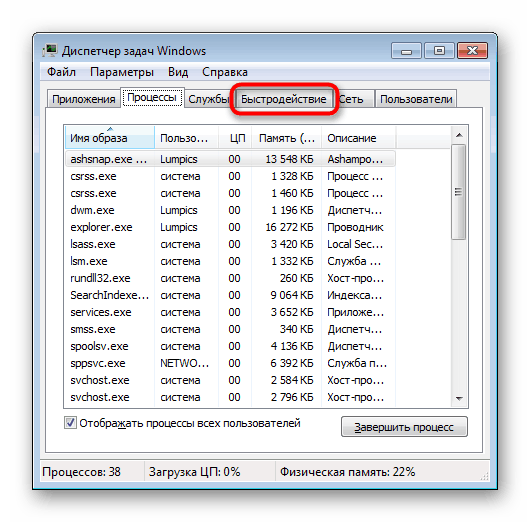This screenshot has width=530, height=522.
Task: Sort by the Описание column header
Action: [x=359, y=138]
